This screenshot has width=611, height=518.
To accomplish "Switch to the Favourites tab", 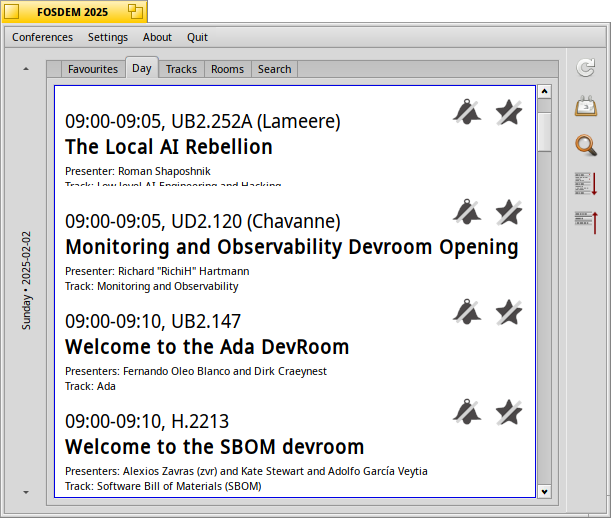I will click(x=93, y=69).
